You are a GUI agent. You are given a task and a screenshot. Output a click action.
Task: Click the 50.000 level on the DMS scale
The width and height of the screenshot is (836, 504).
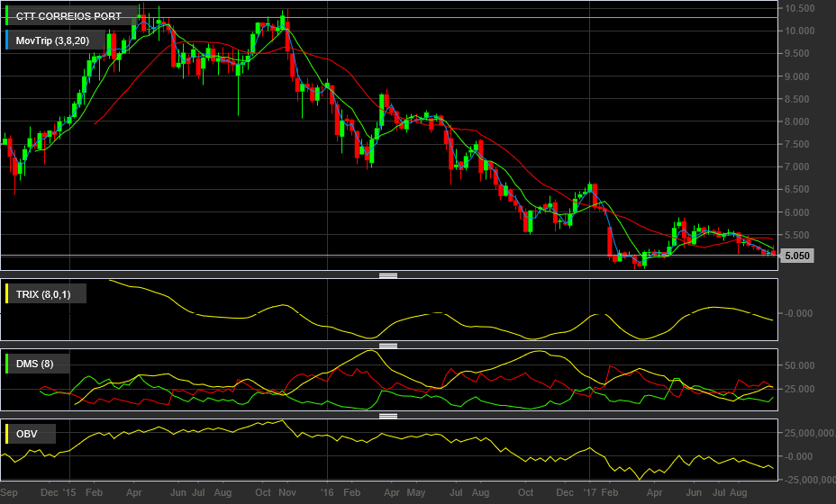coord(800,366)
